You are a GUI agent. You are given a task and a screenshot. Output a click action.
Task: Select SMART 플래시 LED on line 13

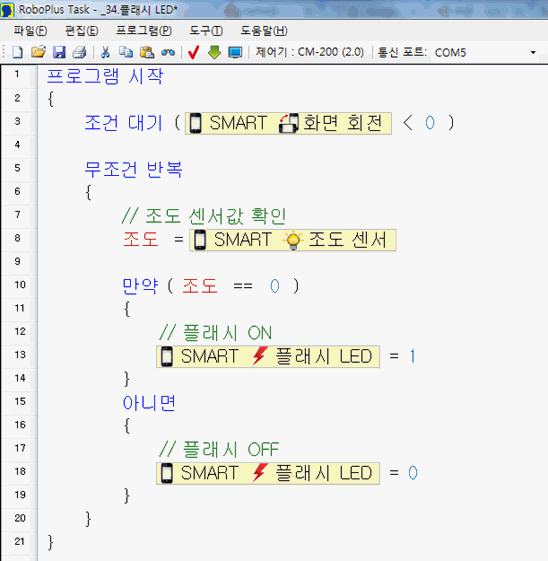(268, 356)
